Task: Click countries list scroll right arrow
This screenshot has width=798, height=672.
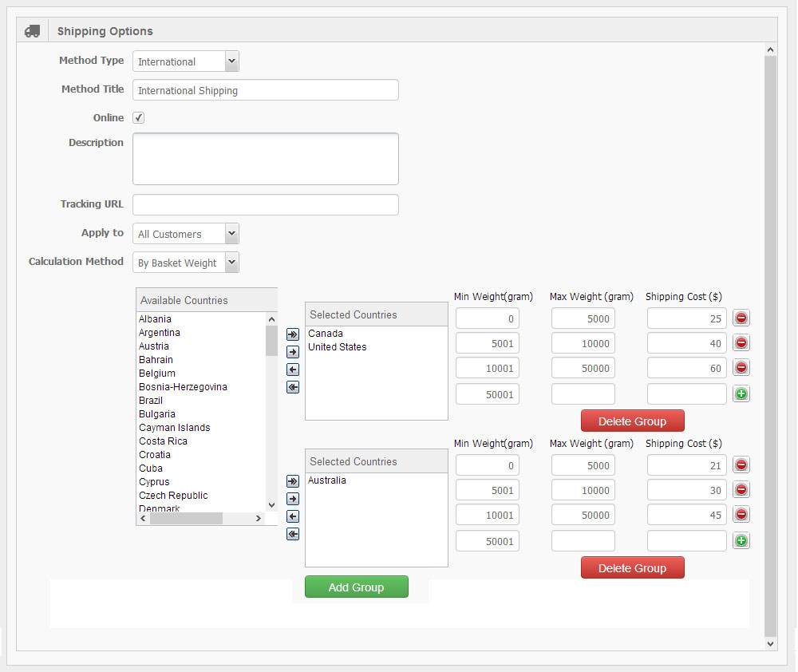Action: coord(259,518)
